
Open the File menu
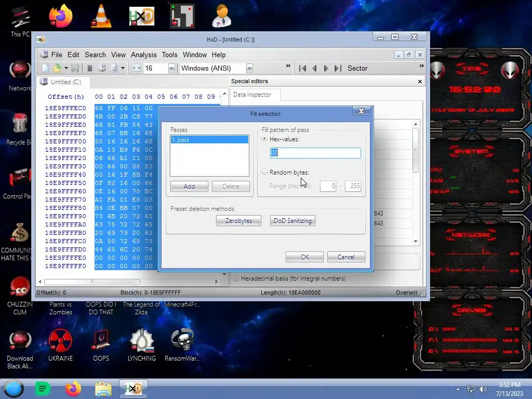[57, 55]
